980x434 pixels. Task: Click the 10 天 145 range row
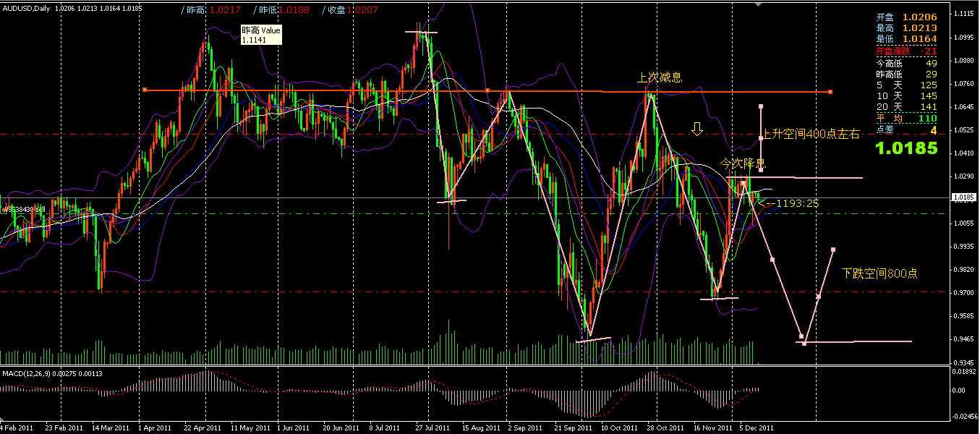(x=907, y=96)
